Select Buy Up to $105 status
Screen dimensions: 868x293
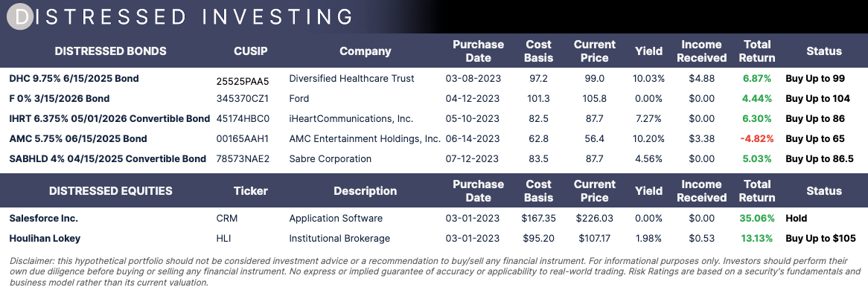(x=820, y=238)
